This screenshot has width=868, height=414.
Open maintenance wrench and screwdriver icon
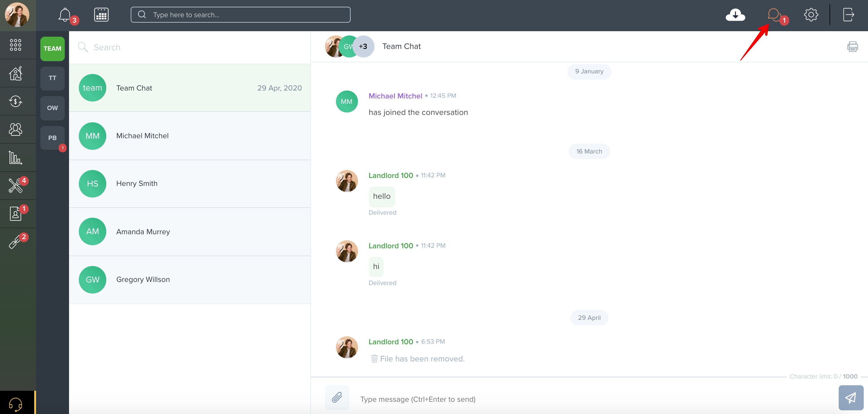[16, 185]
